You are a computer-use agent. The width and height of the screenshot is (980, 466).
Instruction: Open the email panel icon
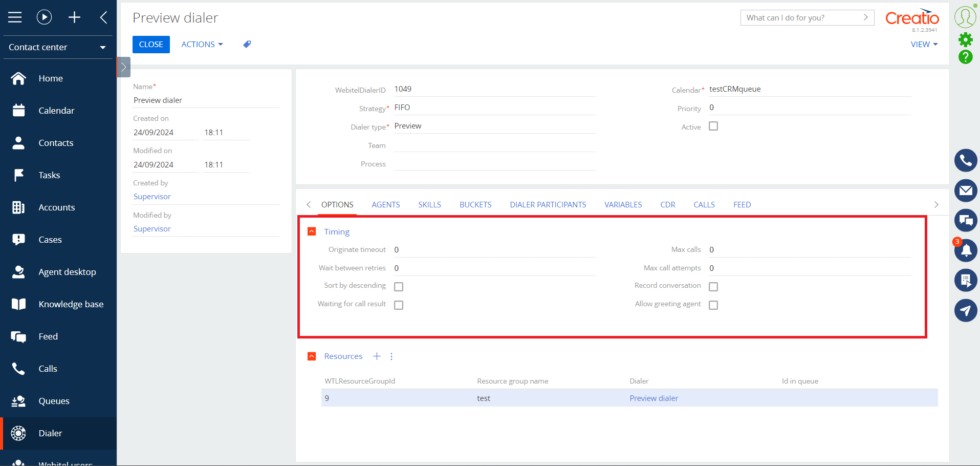click(966, 190)
